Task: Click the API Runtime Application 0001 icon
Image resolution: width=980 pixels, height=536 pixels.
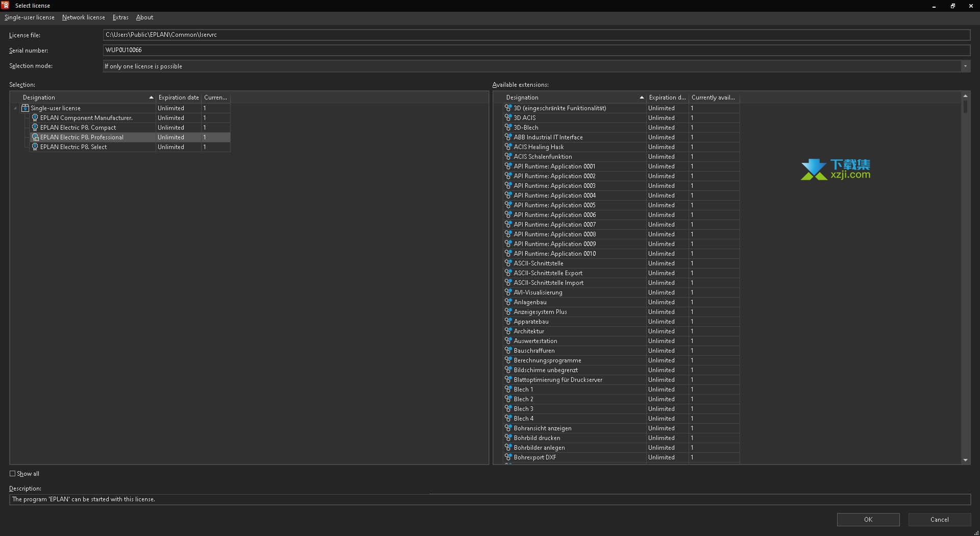Action: [508, 166]
